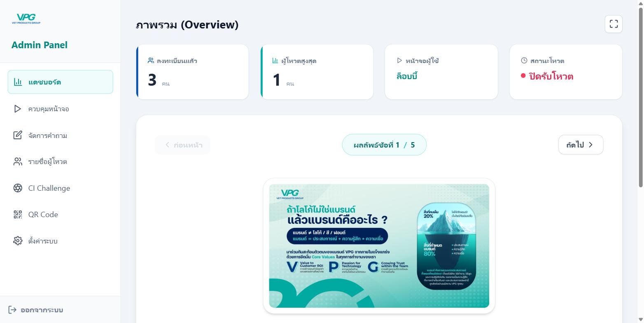Click the ล็อบบี้ screen status text
The image size is (644, 323).
tap(407, 76)
